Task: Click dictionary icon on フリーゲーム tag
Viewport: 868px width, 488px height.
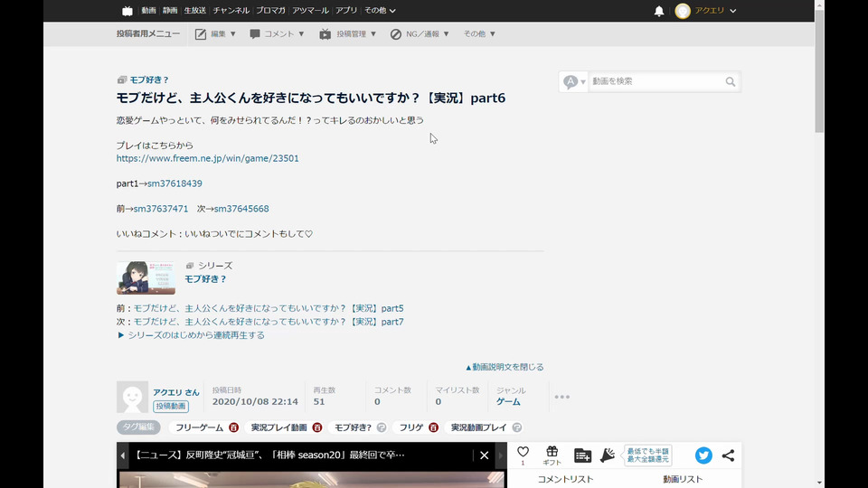Action: click(x=233, y=427)
